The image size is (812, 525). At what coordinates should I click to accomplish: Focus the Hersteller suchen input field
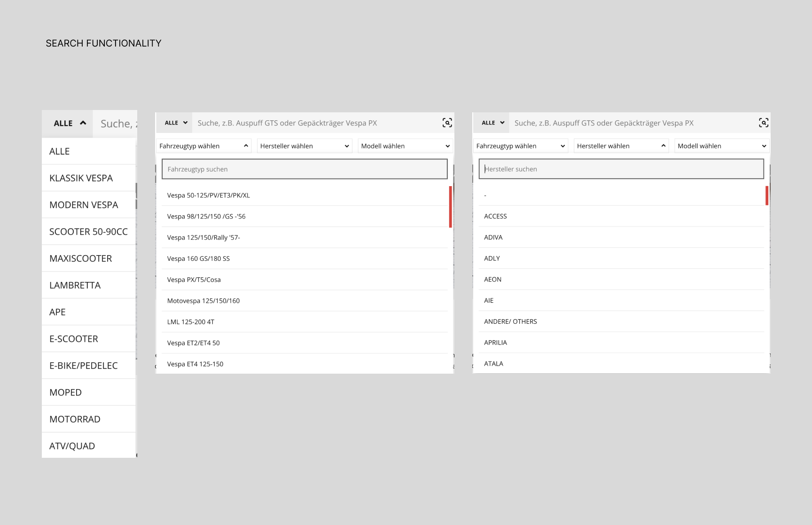pyautogui.click(x=621, y=169)
